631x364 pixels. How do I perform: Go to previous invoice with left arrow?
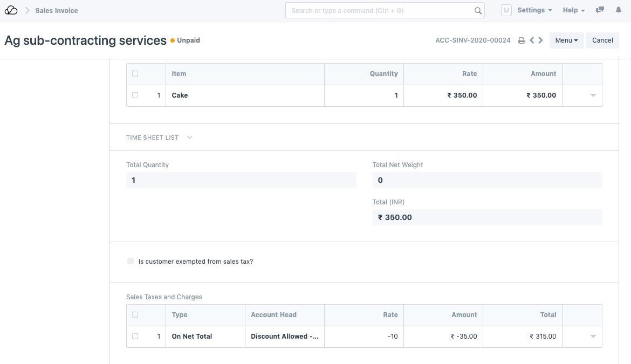[532, 40]
